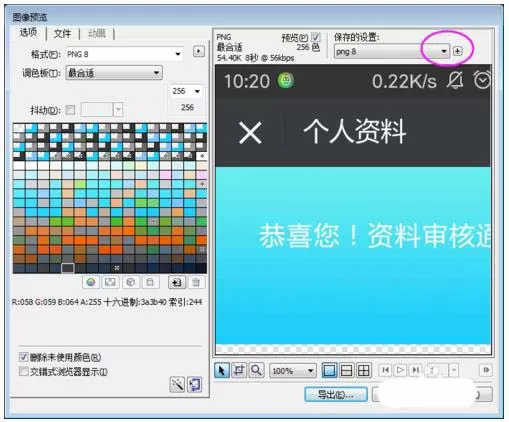This screenshot has height=422, width=509.
Task: Switch to four-up preview view
Action: click(x=363, y=370)
